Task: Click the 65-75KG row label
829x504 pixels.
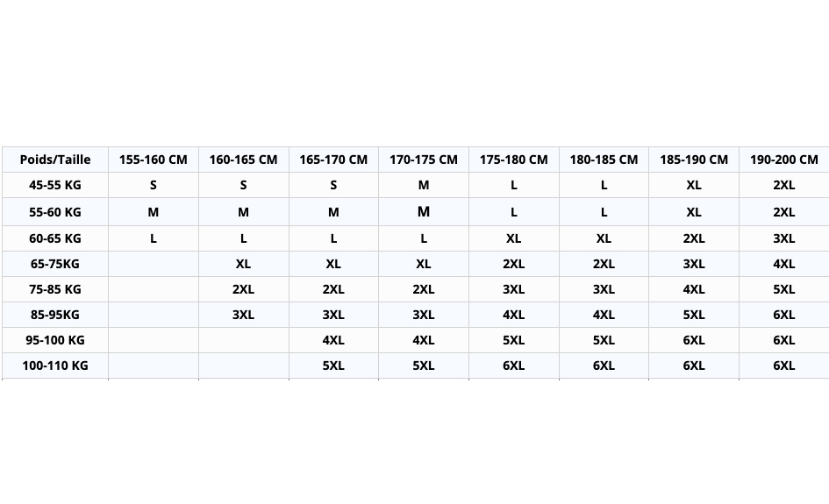Action: 55,264
